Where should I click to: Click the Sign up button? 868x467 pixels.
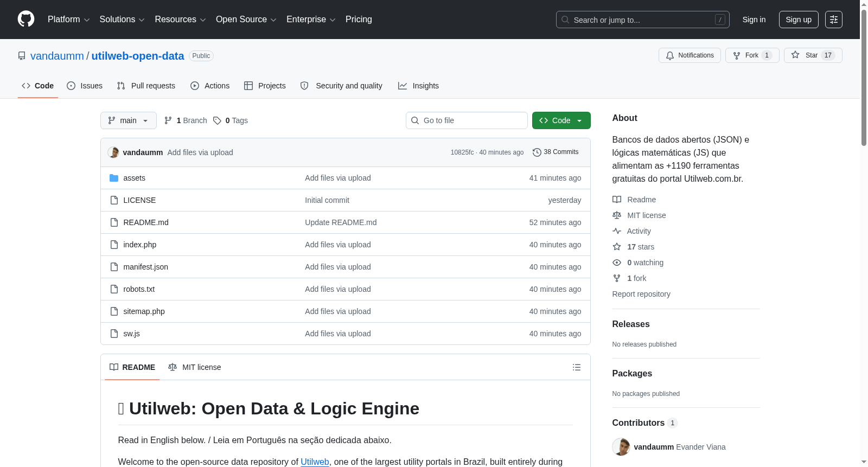(x=799, y=20)
